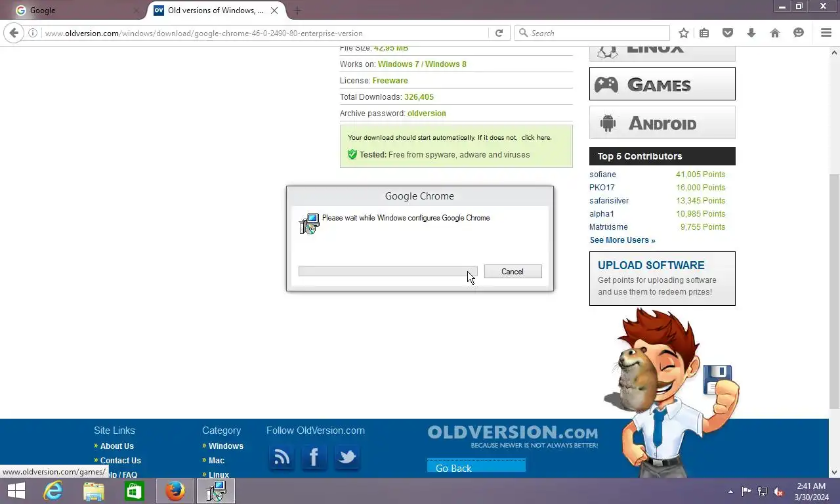Bookmark this page with the star icon
This screenshot has width=840, height=504.
684,33
